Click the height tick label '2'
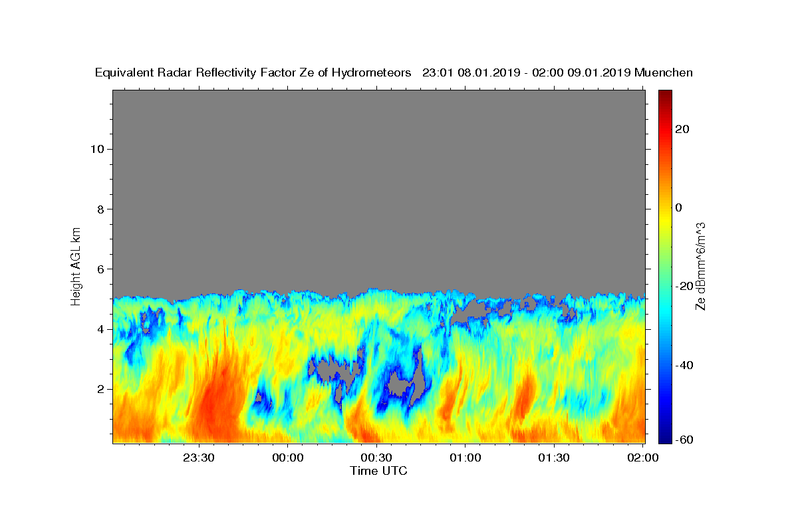This screenshot has width=798, height=532. (x=99, y=389)
